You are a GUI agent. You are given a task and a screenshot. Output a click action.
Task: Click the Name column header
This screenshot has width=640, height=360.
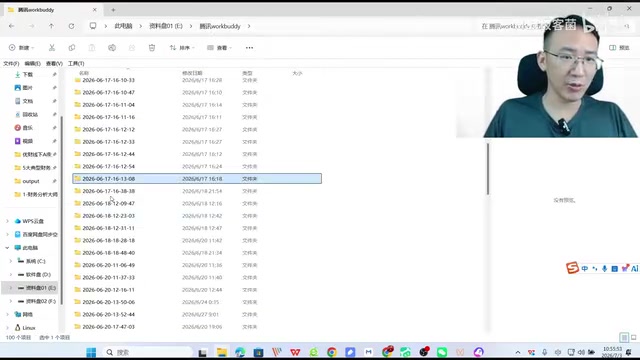click(x=84, y=73)
